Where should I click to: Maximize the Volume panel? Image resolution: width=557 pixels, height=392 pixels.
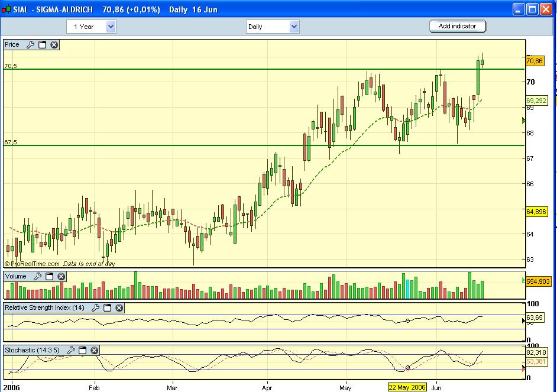pyautogui.click(x=50, y=277)
